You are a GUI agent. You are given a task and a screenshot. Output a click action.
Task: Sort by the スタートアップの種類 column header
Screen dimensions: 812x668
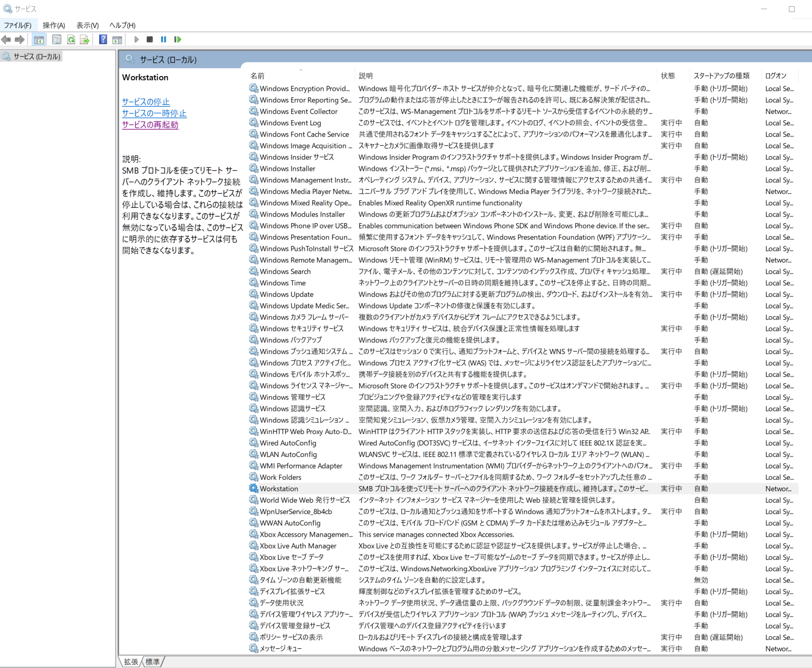(x=725, y=76)
